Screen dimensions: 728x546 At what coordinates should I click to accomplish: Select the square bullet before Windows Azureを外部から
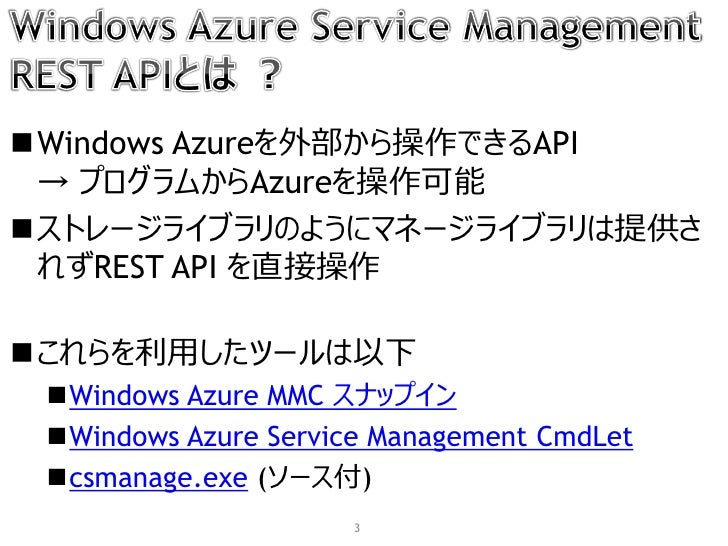pos(22,143)
